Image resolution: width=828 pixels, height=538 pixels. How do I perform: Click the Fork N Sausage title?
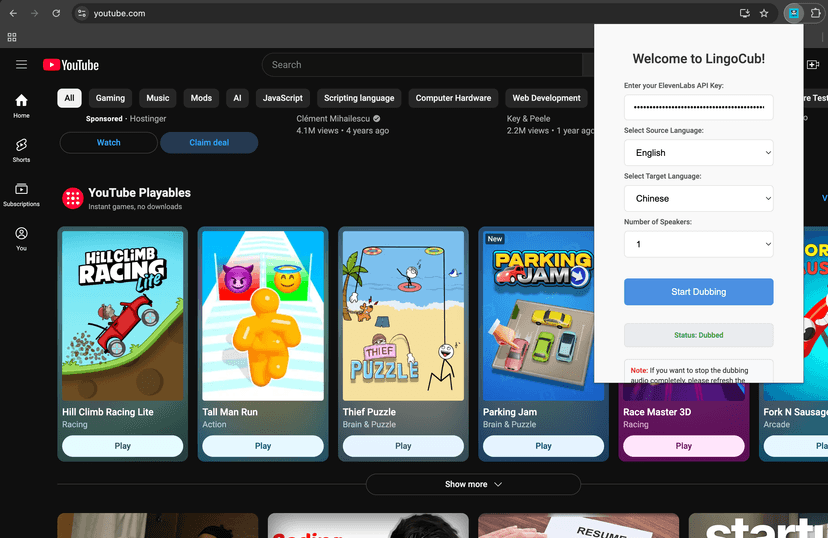click(795, 412)
